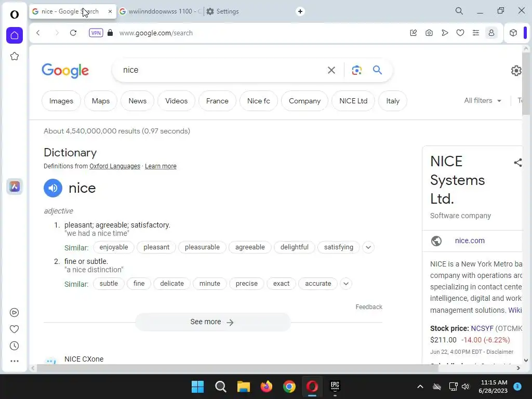Viewport: 532px width, 399px height.
Task: Select the News filter chip
Action: 137,101
